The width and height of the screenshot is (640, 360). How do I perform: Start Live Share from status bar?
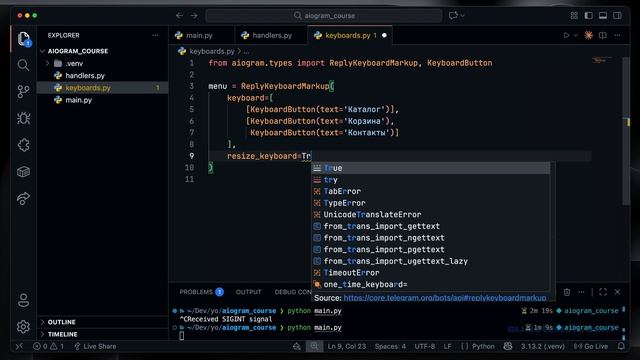(95, 347)
